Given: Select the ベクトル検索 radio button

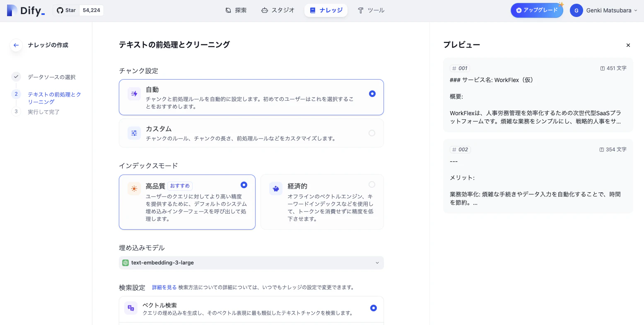Looking at the screenshot, I should coord(374,308).
